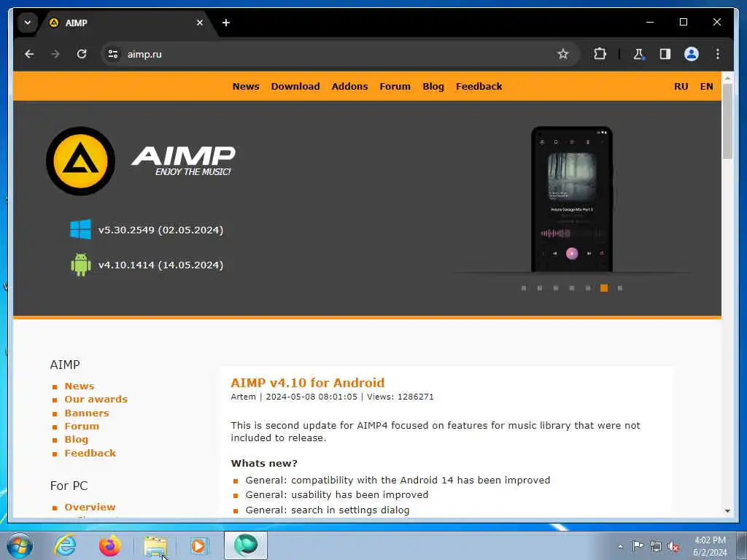The height and width of the screenshot is (560, 747).
Task: Select the fourth slideshow indicator dot
Action: tap(572, 288)
